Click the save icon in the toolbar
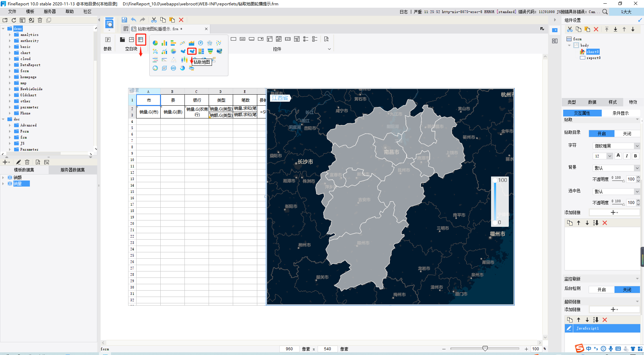644x355 pixels. click(x=124, y=20)
